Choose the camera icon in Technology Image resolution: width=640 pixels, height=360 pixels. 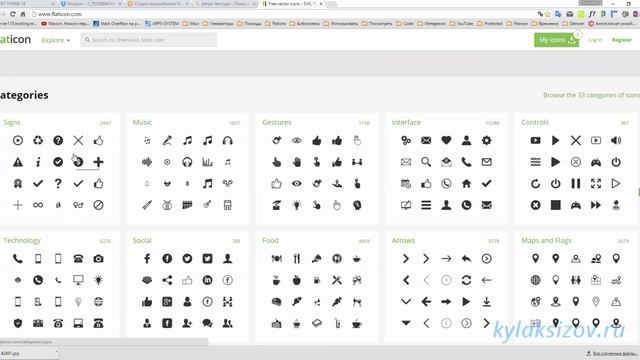point(98,259)
